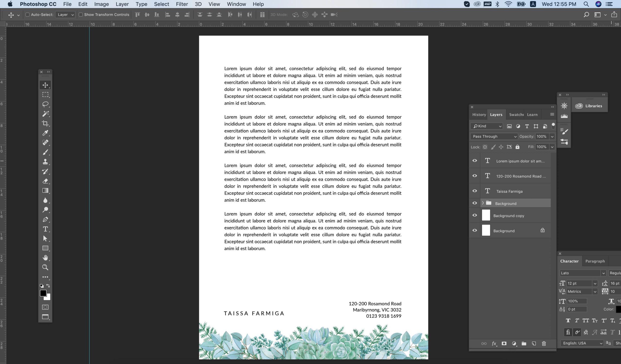
Task: Select the Magic Wand tool
Action: [x=45, y=114]
